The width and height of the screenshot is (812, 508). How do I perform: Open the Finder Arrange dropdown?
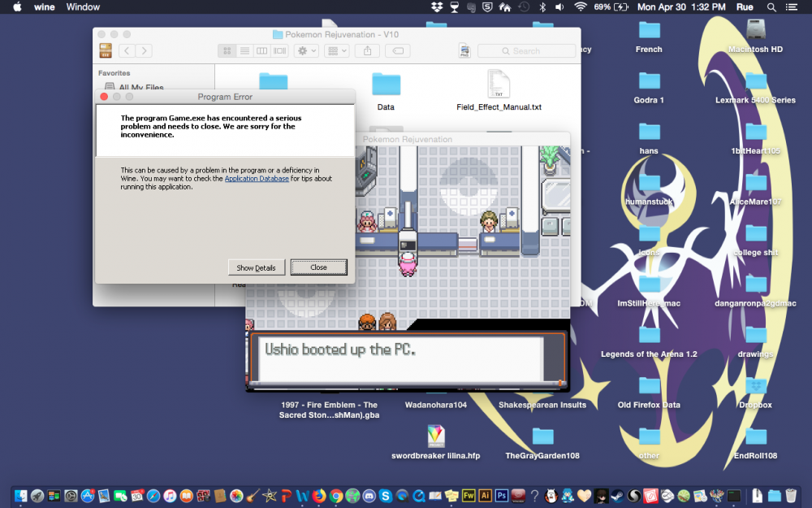337,50
